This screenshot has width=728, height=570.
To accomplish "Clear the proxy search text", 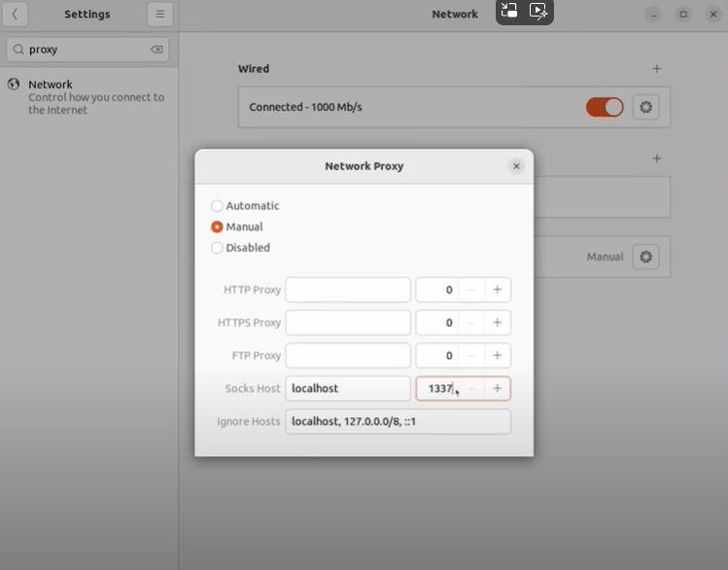I will pos(156,50).
